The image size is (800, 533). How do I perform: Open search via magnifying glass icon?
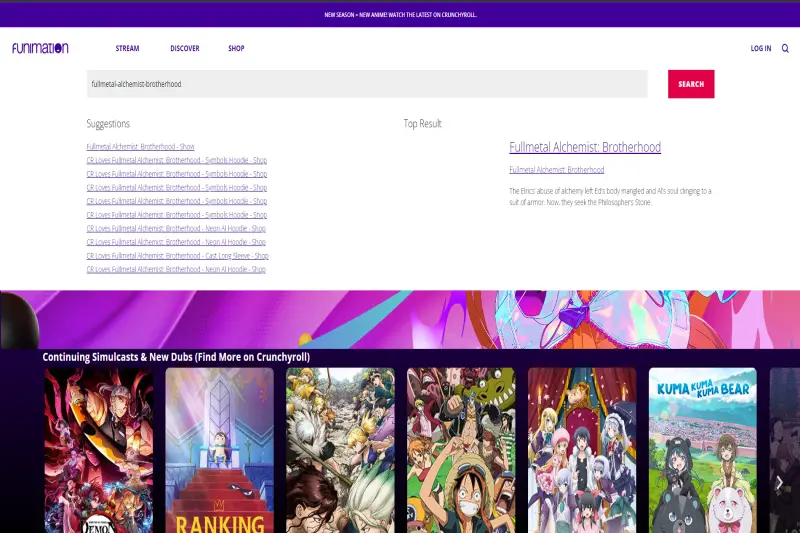point(785,48)
